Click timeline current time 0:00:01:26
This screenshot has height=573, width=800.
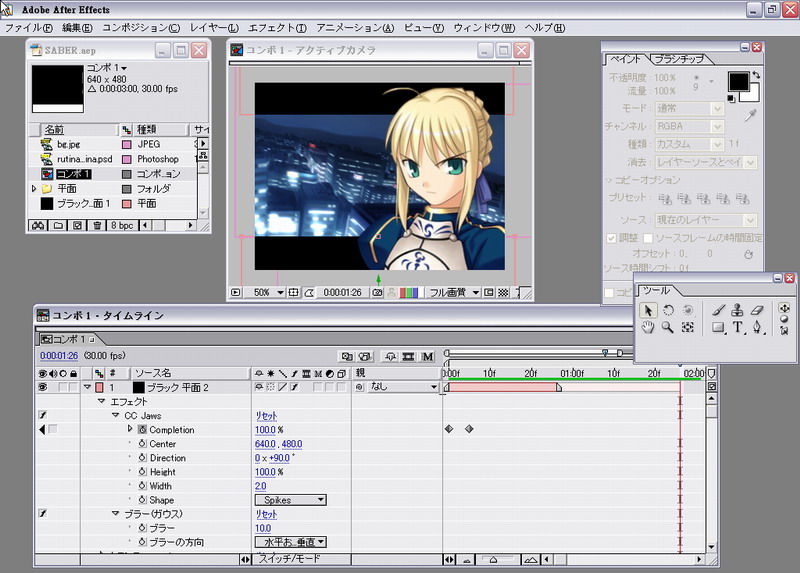(59, 356)
